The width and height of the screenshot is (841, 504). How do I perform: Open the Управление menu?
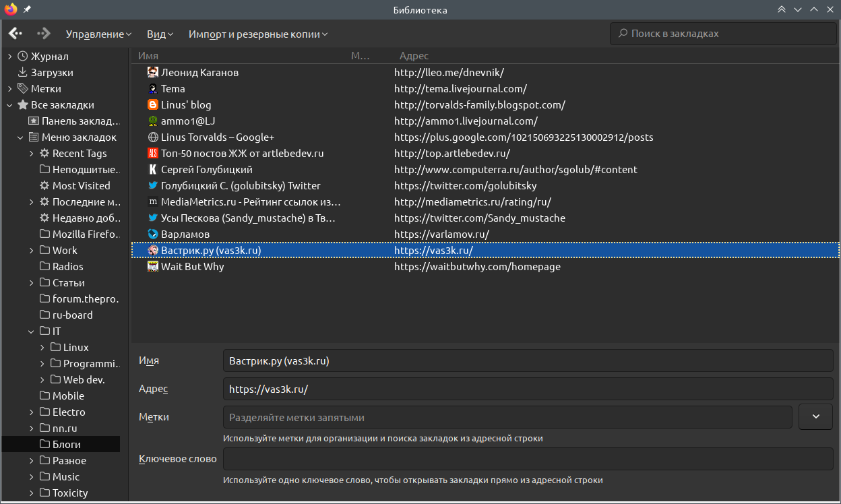(x=98, y=34)
